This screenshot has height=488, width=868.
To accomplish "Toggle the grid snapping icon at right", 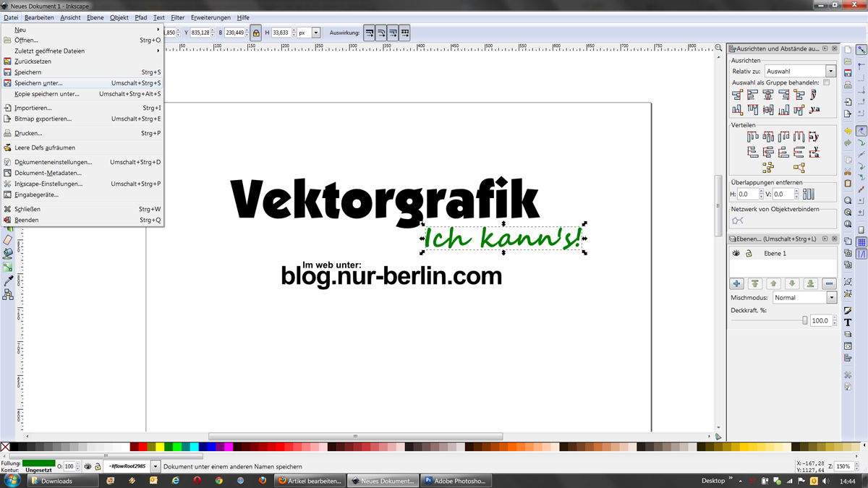I will click(x=861, y=241).
